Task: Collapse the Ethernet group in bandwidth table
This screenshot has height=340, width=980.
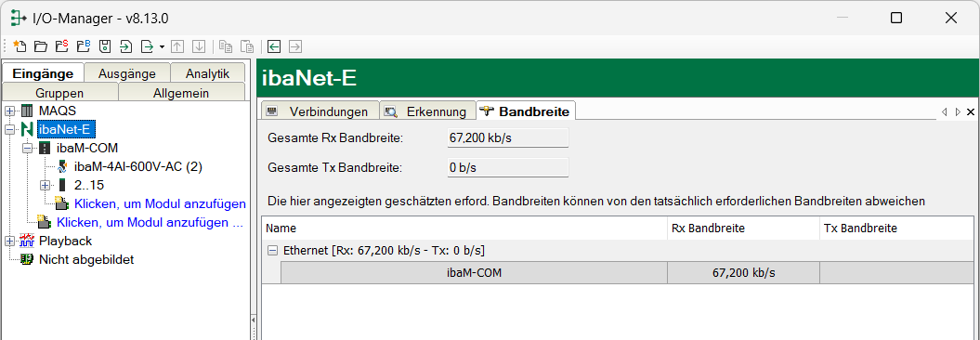Action: [x=272, y=251]
